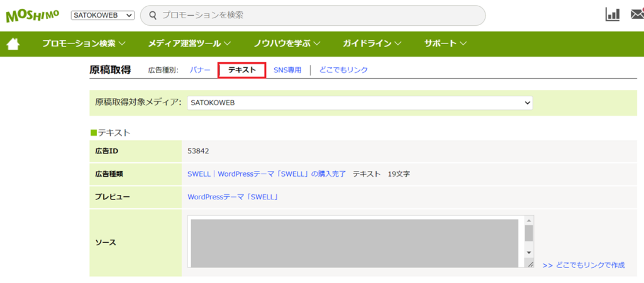
Task: Click the ソース row label
Action: [105, 242]
